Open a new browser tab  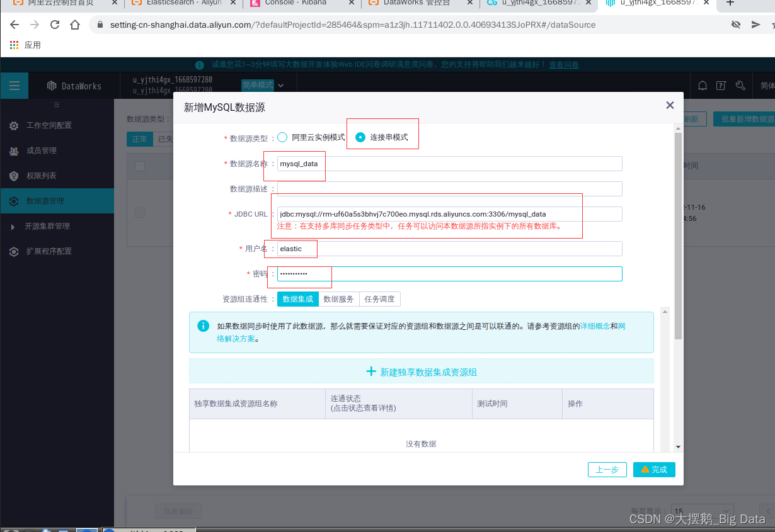730,3
